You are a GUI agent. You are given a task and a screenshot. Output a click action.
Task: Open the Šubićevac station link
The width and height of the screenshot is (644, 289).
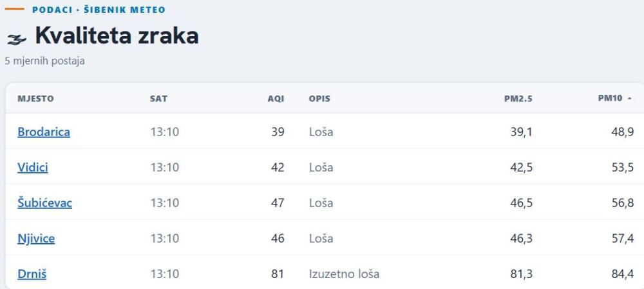[45, 203]
